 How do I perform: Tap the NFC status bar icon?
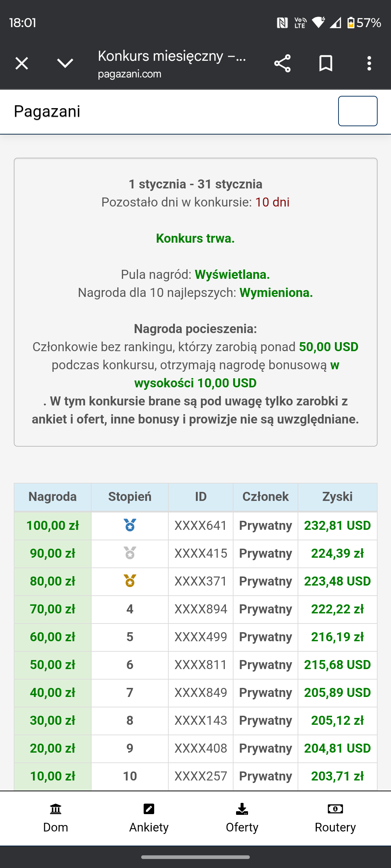(x=282, y=23)
